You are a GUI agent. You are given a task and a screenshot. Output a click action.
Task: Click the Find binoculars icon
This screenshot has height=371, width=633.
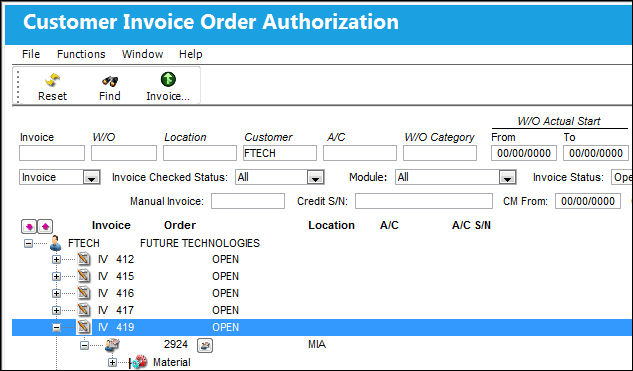[110, 80]
